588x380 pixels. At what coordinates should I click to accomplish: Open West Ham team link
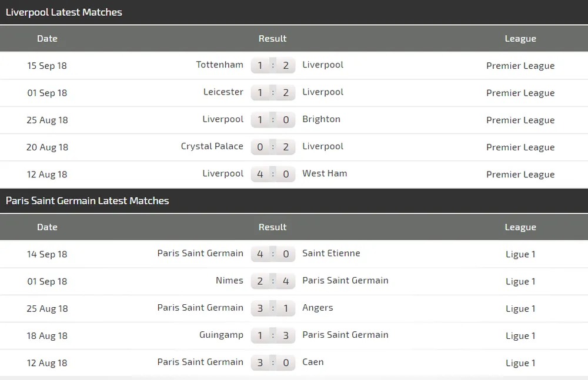(x=325, y=173)
